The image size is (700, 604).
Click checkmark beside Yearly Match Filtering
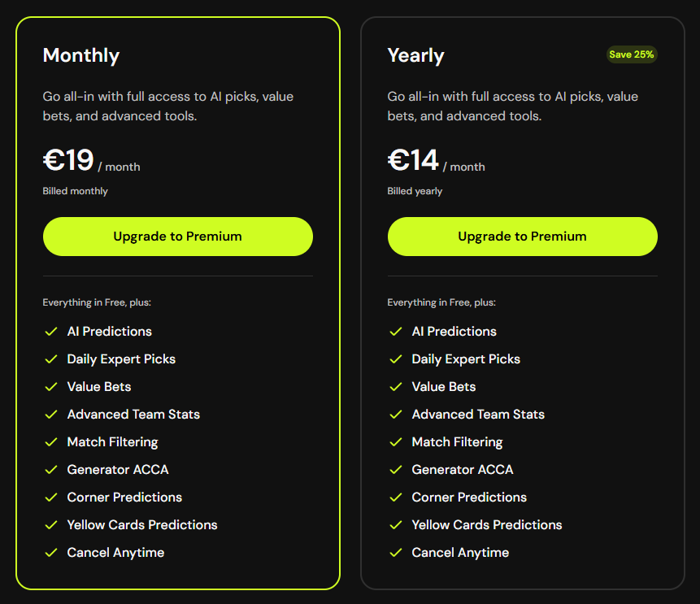396,442
